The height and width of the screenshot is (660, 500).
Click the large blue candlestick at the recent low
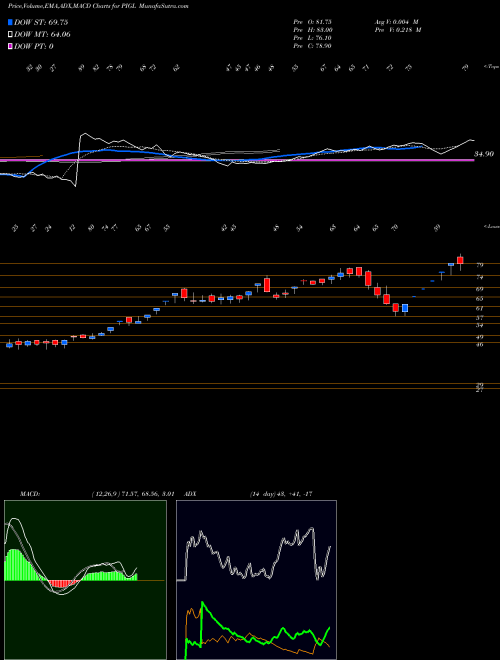point(405,308)
